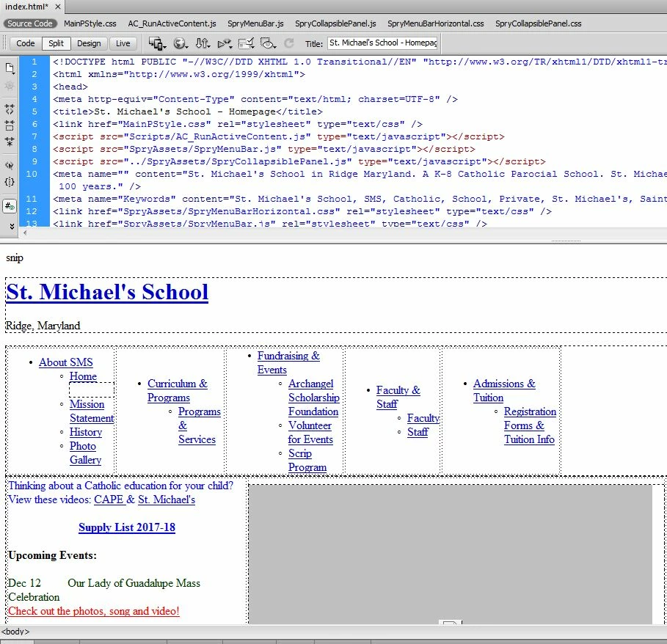Image resolution: width=667 pixels, height=644 pixels.
Task: Click the 'Ridge, Maryland' text
Action: [x=43, y=326]
